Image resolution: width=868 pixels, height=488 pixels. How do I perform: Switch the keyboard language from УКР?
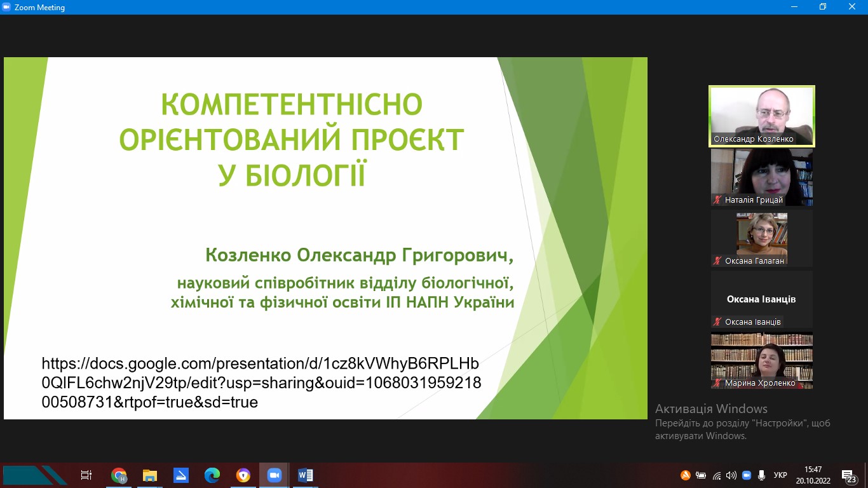(780, 475)
